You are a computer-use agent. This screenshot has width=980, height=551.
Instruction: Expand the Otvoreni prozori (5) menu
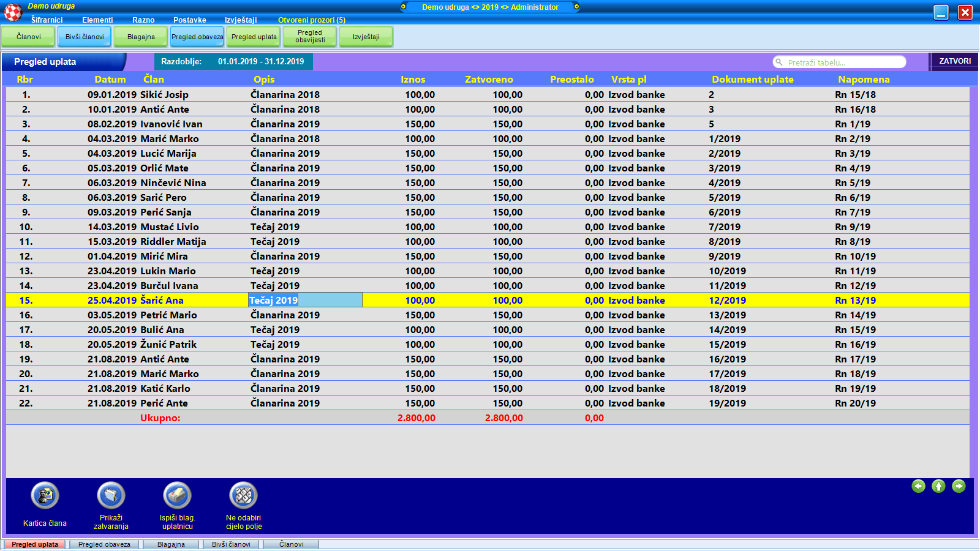coord(311,20)
